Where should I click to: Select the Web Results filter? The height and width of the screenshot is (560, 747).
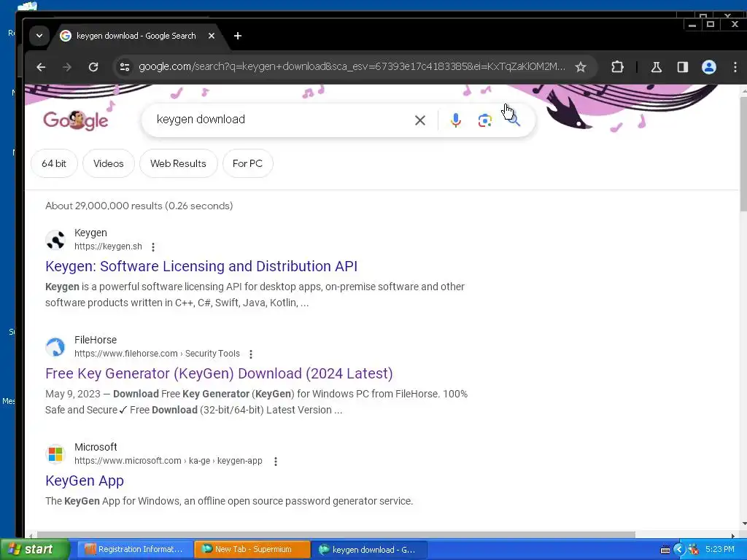(x=178, y=163)
